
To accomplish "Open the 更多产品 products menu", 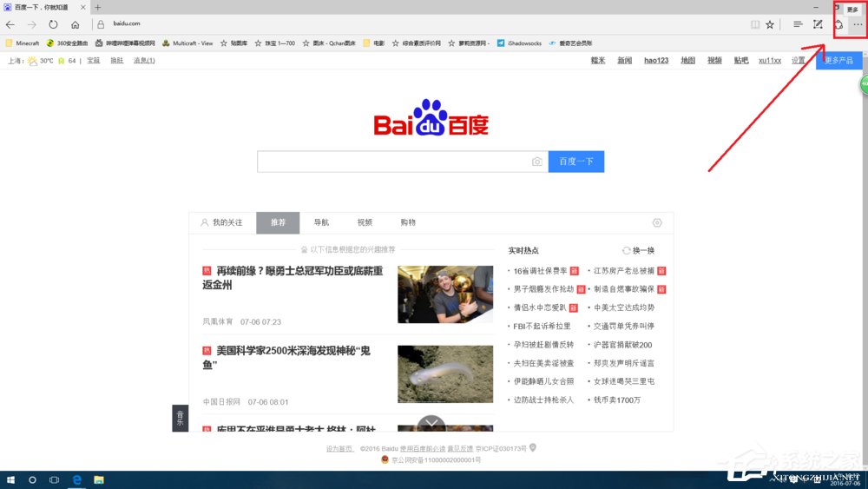I will point(838,61).
